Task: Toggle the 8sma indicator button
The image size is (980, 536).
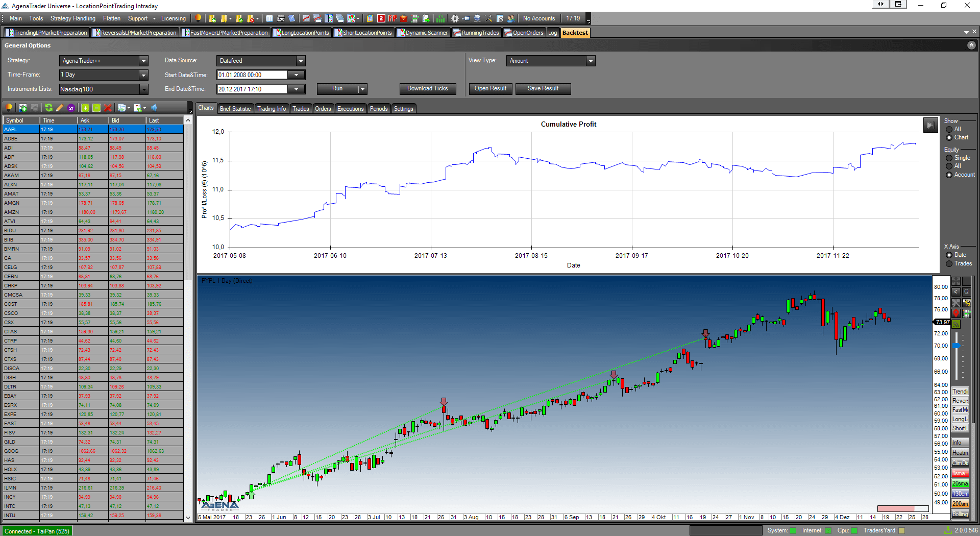Action: (x=960, y=474)
